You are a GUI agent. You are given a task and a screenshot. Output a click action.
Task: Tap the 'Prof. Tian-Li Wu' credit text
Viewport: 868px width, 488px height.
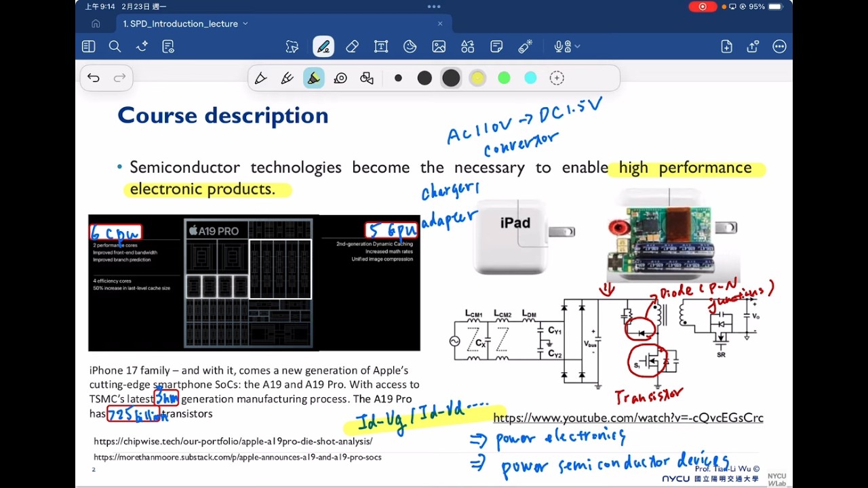[x=727, y=468]
